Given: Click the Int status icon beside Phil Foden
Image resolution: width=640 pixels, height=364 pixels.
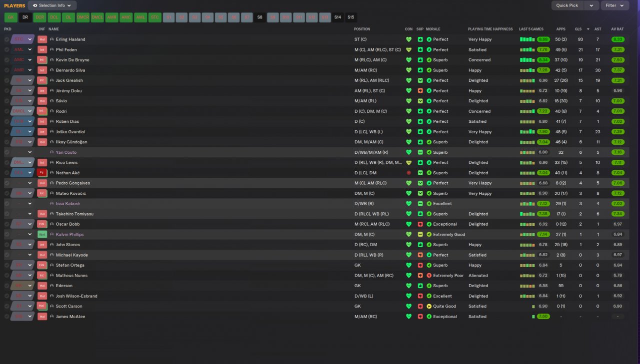Looking at the screenshot, I should point(42,49).
